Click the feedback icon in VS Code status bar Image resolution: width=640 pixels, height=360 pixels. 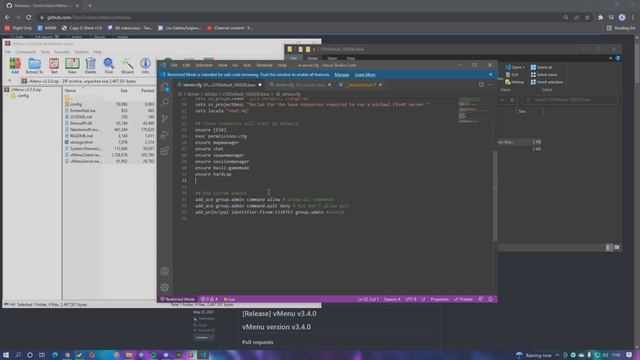pos(480,299)
